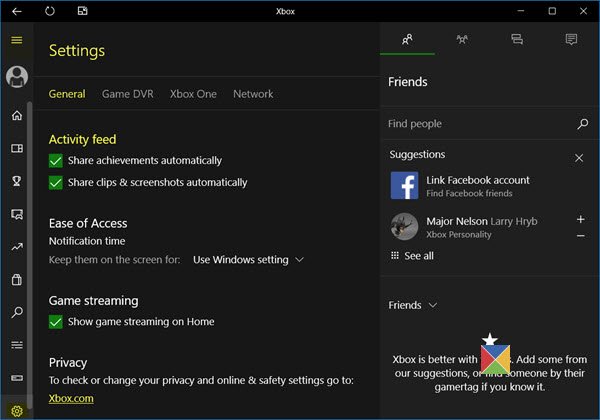The image size is (600, 420).
Task: Open the Store bag icon in sidebar
Action: pos(16,279)
